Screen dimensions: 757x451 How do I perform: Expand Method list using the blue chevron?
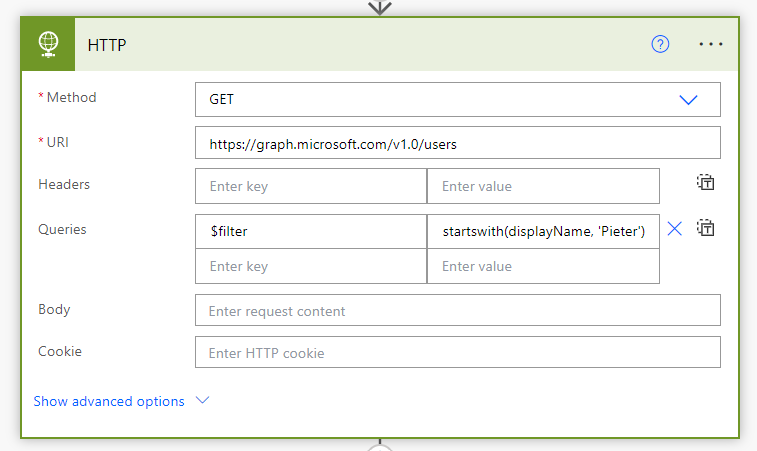[688, 99]
